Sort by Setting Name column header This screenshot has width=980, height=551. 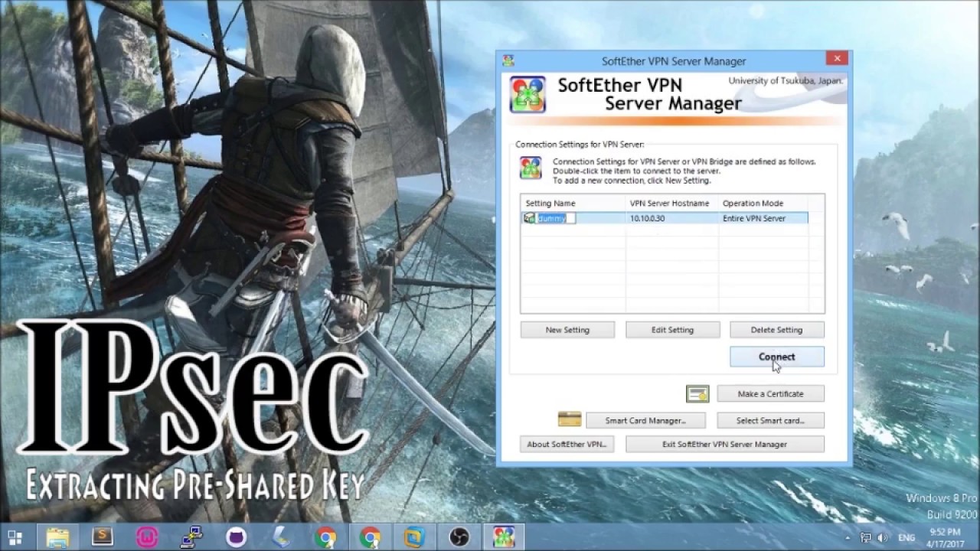tap(573, 204)
